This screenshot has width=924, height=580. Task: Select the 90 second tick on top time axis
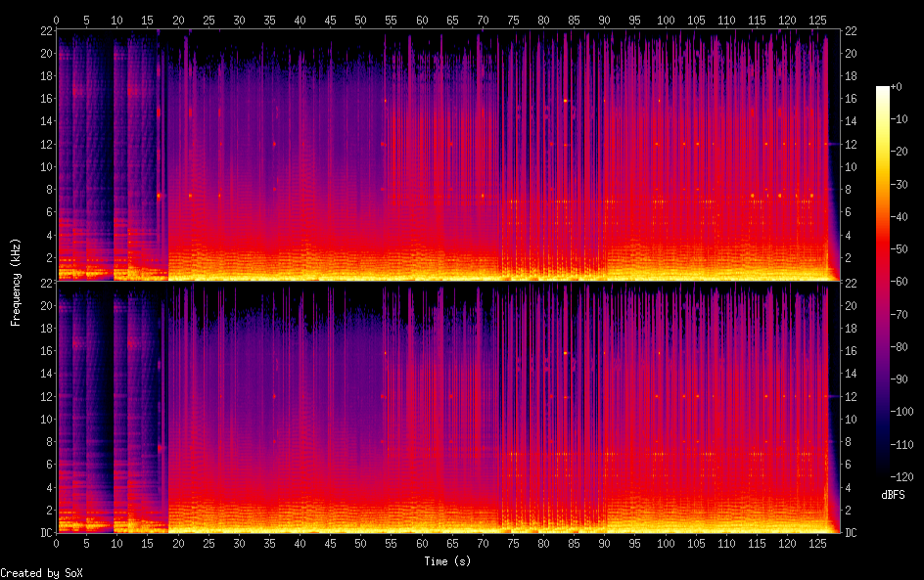[604, 20]
